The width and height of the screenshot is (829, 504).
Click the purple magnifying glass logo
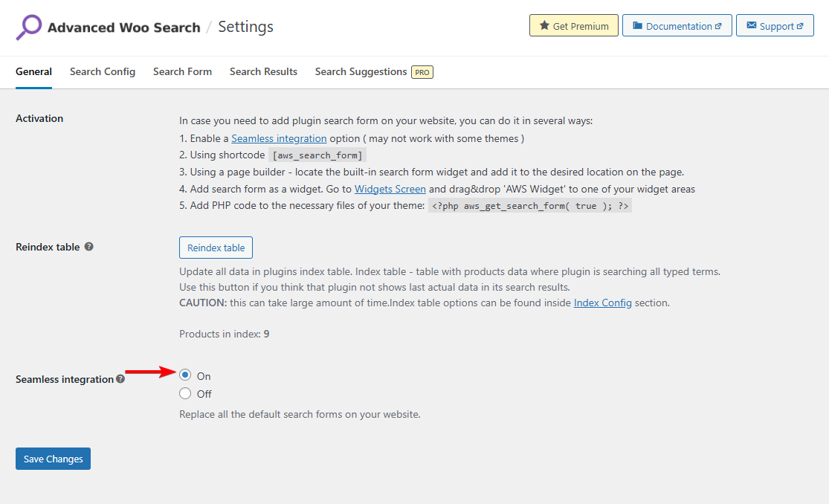click(x=29, y=28)
